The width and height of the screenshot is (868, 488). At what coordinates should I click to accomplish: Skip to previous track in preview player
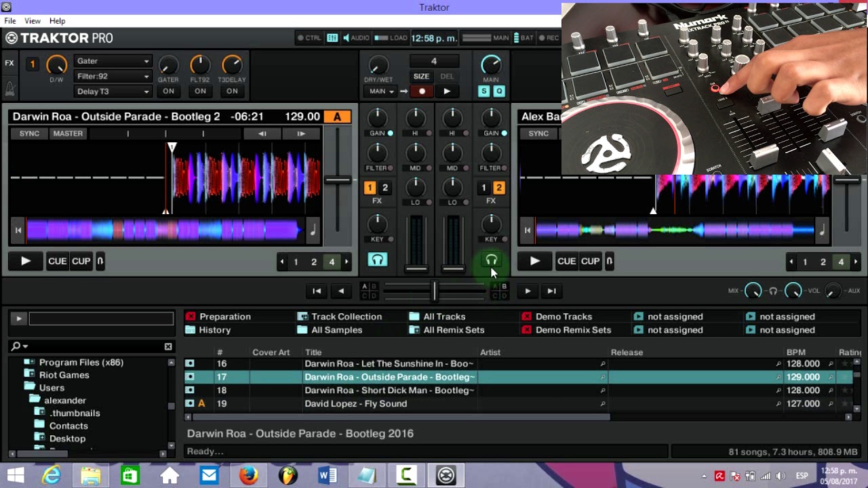317,291
